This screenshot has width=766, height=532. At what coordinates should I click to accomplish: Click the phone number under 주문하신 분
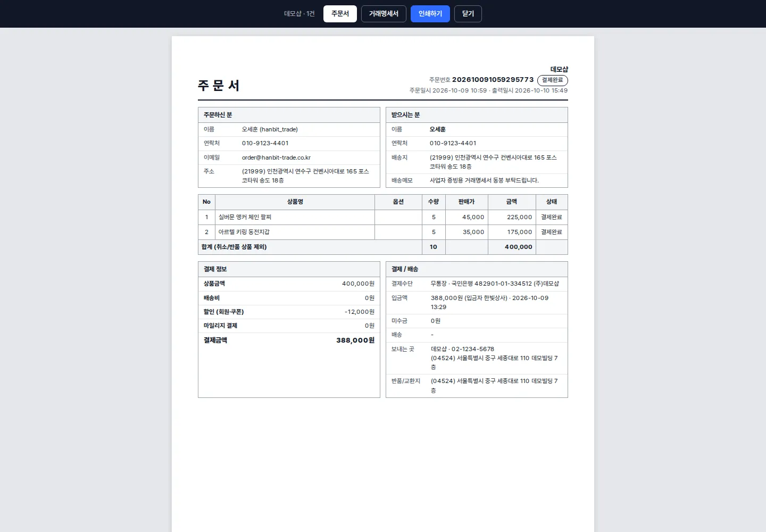coord(265,143)
